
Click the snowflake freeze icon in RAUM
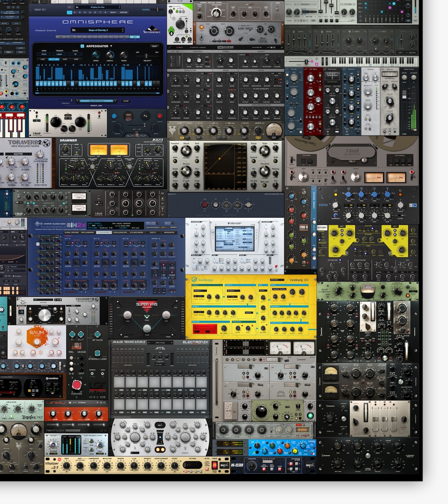point(40,353)
